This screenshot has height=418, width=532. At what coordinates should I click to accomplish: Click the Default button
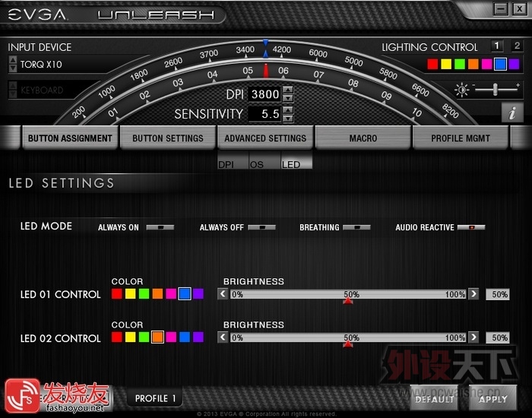434,398
